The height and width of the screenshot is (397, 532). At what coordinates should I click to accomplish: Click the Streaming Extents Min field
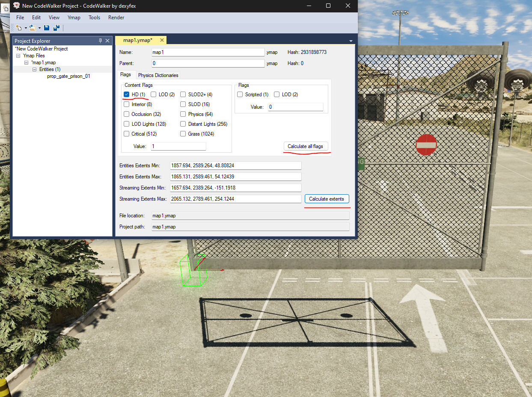[226, 188]
